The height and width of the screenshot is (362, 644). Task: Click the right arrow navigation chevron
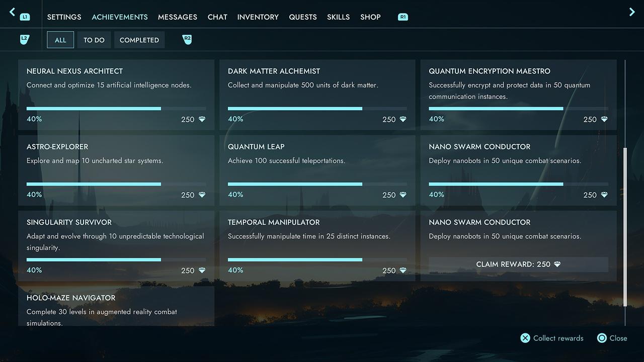point(632,12)
